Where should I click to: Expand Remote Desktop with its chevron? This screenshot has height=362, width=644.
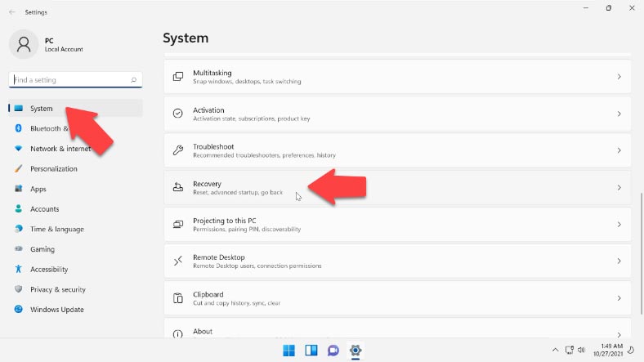[619, 261]
